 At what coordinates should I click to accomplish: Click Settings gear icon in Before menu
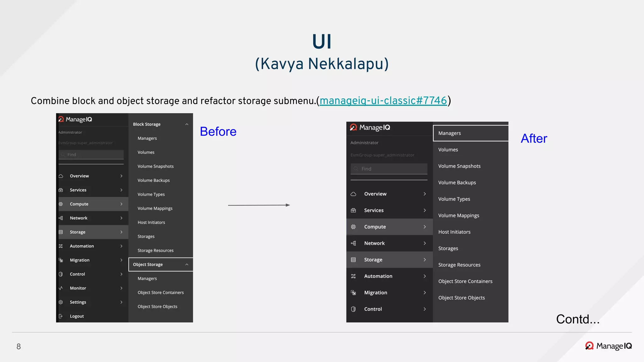click(x=61, y=302)
